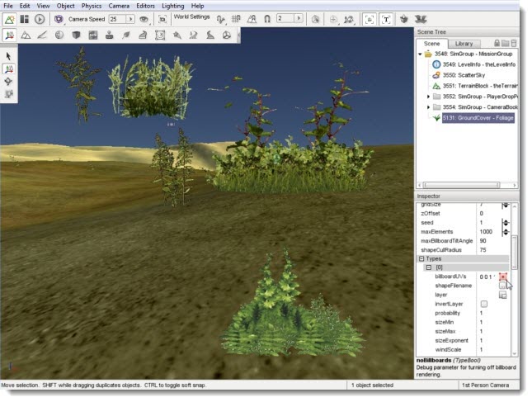Expand the 3552 SimGroup - PlayerDrop node
Image resolution: width=532 pixels, height=402 pixels.
point(428,97)
